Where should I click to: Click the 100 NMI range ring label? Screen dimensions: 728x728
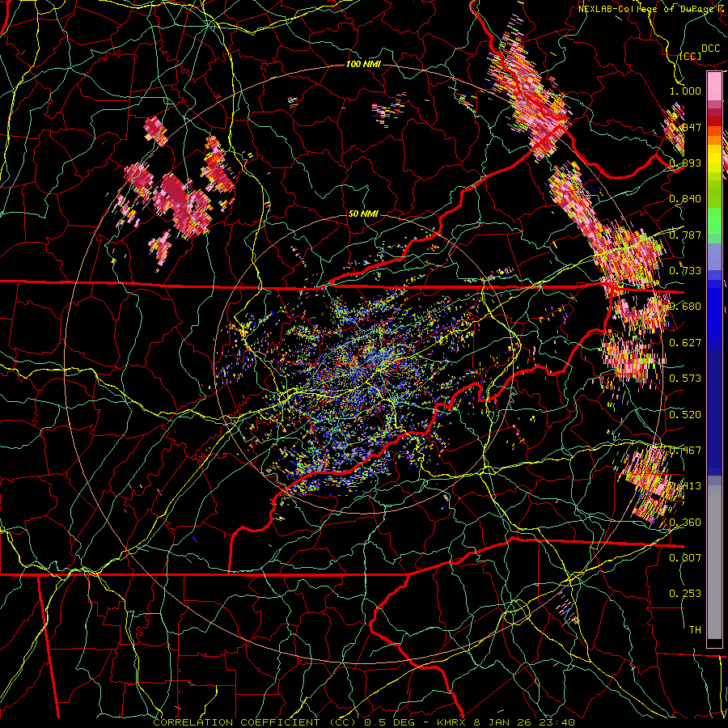coord(363,64)
